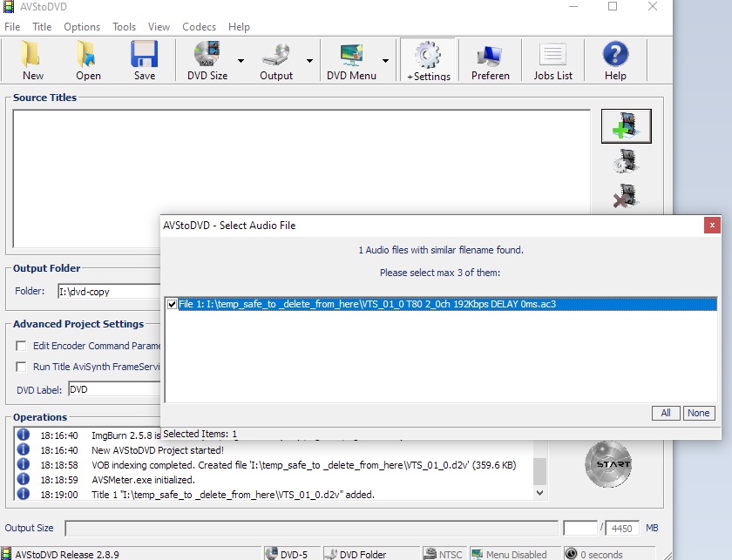732x560 pixels.
Task: Open the File menu
Action: pos(12,27)
